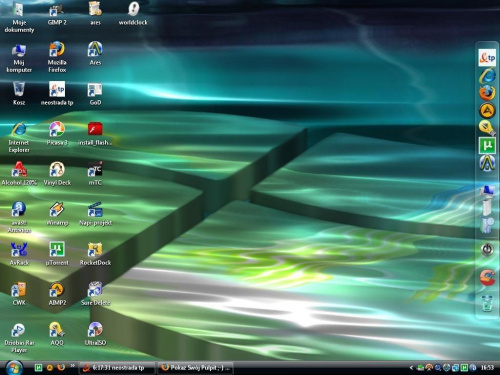Expand the Quick Launch overflow chevron
Image resolution: width=500 pixels, height=375 pixels.
[72, 366]
